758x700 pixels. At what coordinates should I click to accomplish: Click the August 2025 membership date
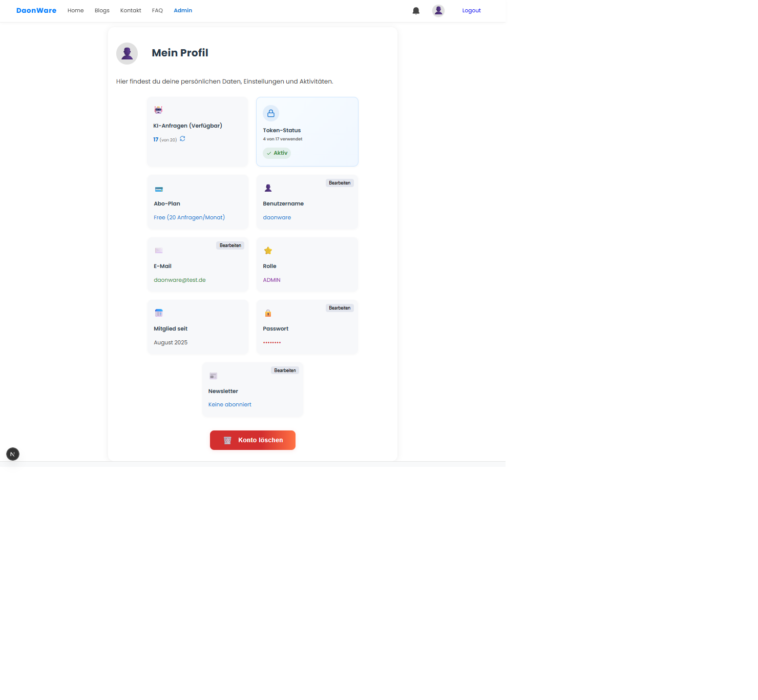click(171, 342)
